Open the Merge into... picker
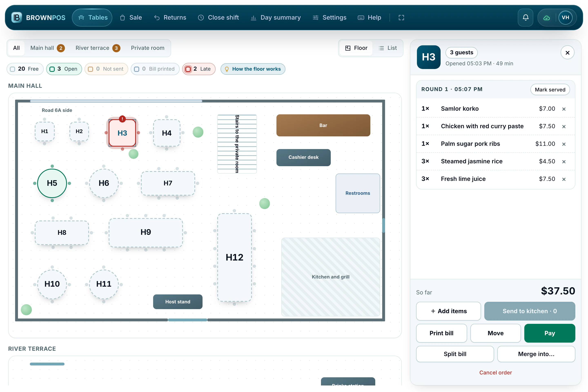The width and height of the screenshot is (588, 392). tap(536, 354)
